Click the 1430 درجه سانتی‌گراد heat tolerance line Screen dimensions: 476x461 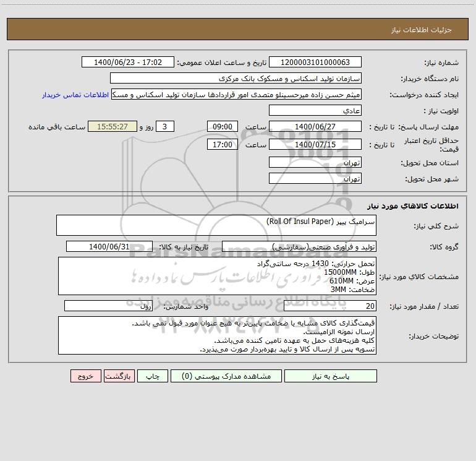[316, 264]
